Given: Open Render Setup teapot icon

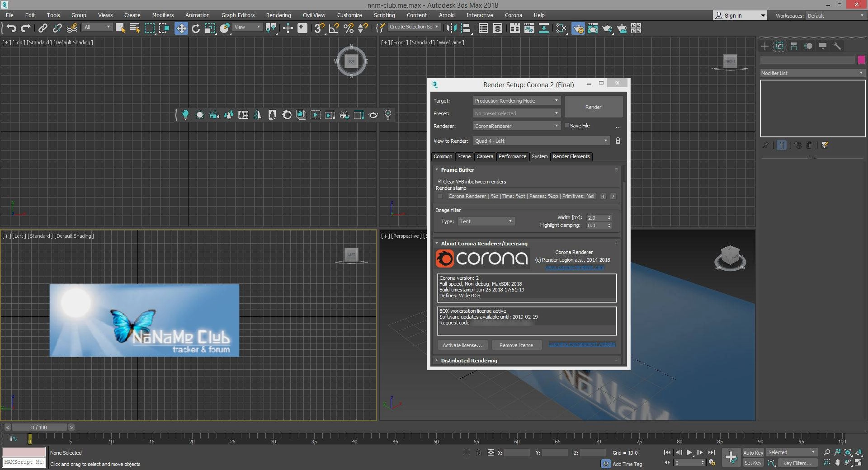Looking at the screenshot, I should point(578,28).
